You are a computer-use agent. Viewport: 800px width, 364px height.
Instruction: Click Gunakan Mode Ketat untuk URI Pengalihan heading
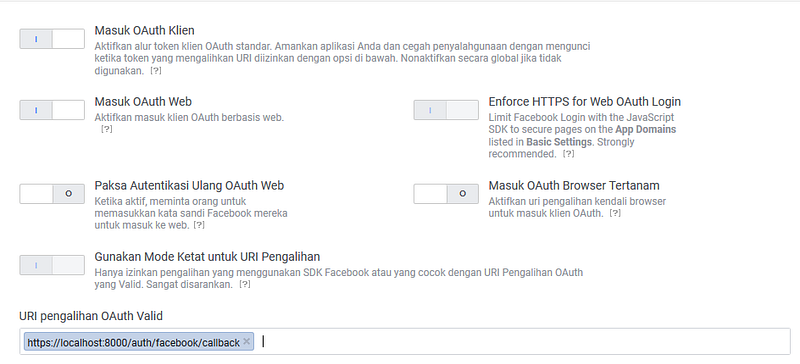(x=207, y=256)
